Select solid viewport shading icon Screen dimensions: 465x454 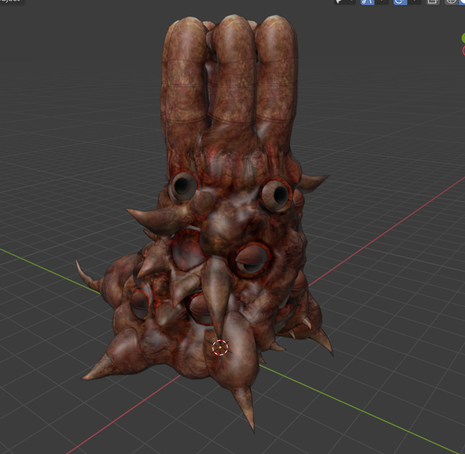click(463, 2)
